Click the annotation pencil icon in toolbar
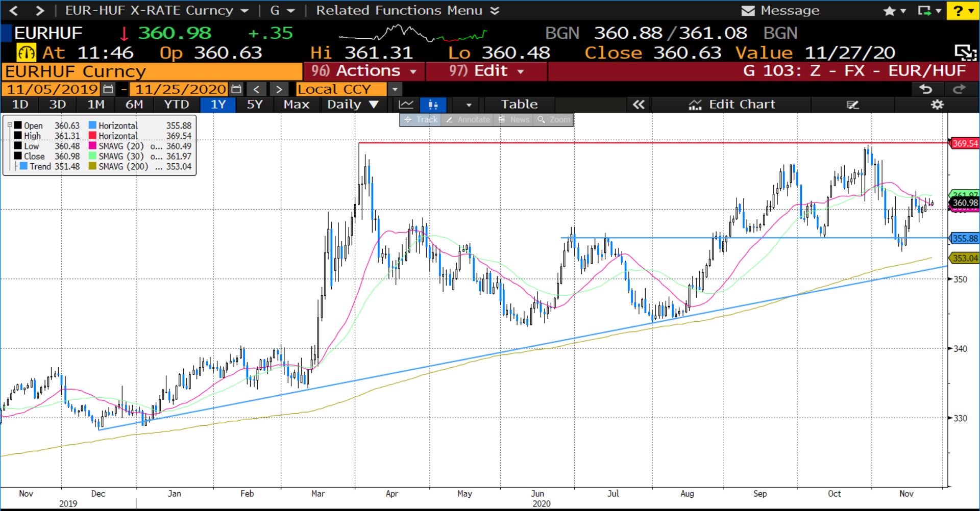This screenshot has width=980, height=511. point(852,105)
